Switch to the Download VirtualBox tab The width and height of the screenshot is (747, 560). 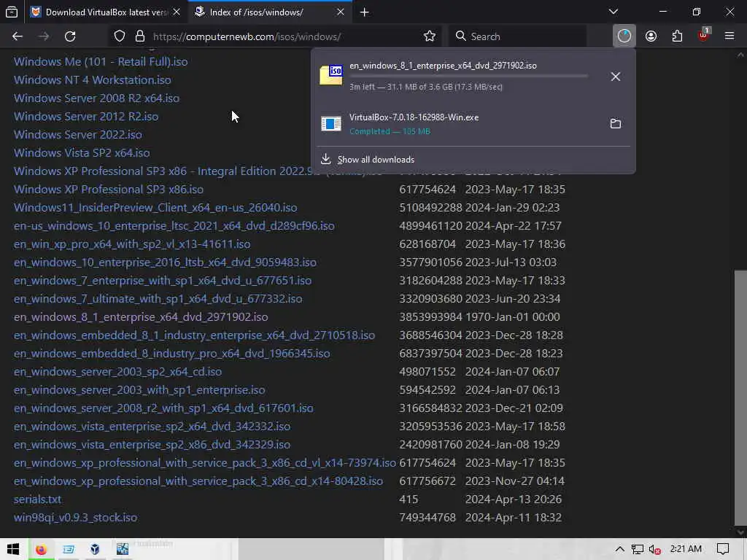coord(105,12)
